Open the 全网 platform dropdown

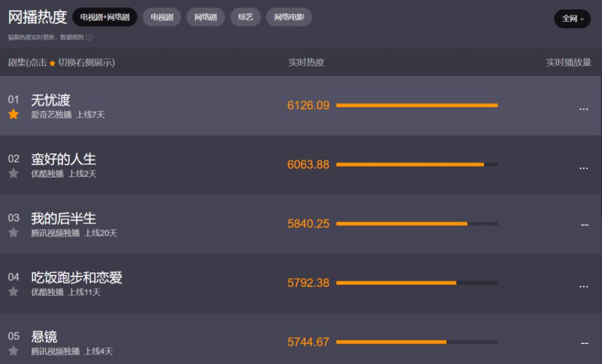pyautogui.click(x=572, y=18)
